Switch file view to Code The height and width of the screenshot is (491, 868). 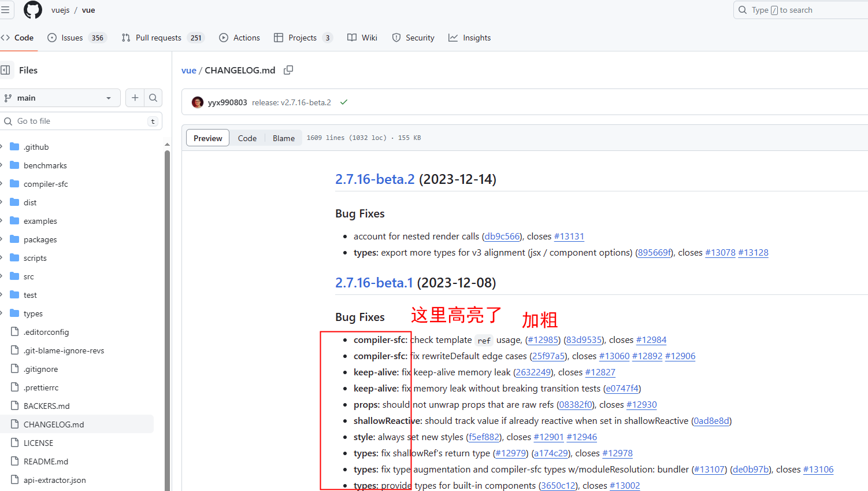tap(247, 138)
